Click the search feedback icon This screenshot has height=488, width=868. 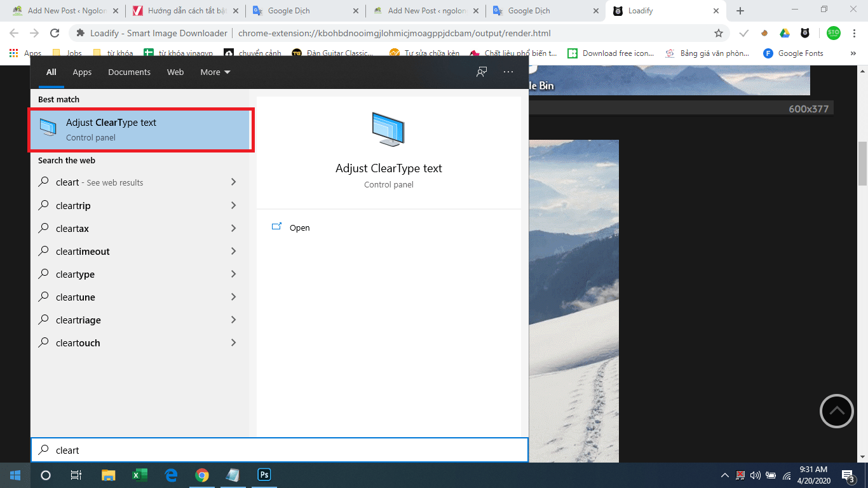482,72
